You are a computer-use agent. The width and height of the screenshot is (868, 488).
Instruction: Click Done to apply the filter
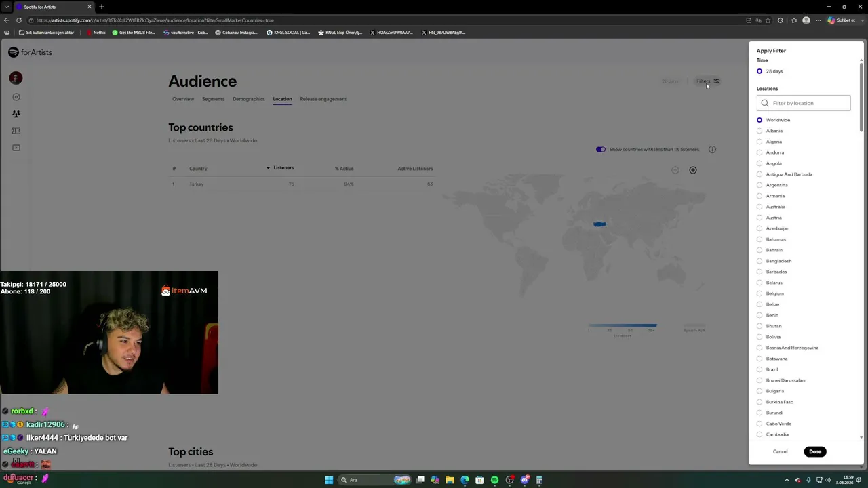click(815, 451)
